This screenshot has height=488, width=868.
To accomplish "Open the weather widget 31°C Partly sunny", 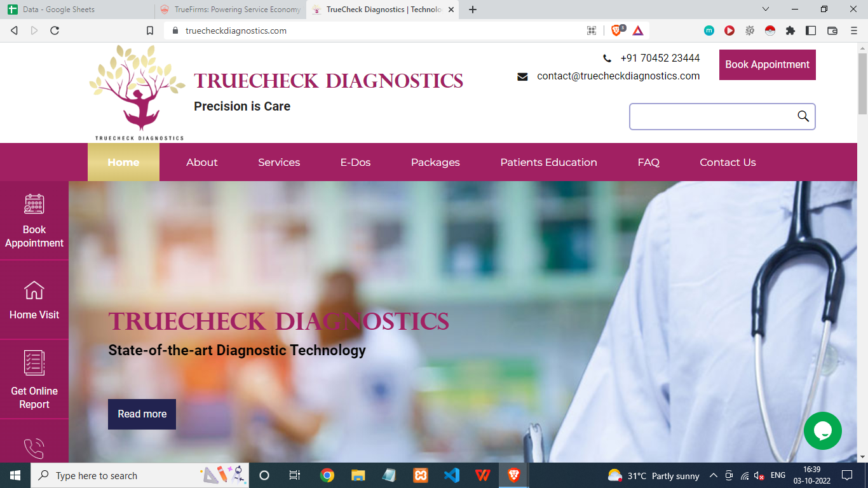I will click(x=653, y=475).
